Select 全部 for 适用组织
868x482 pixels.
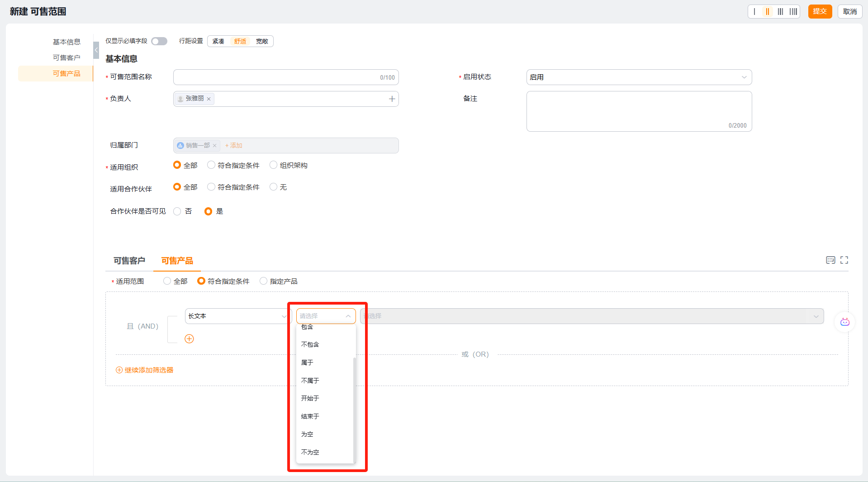coord(177,165)
